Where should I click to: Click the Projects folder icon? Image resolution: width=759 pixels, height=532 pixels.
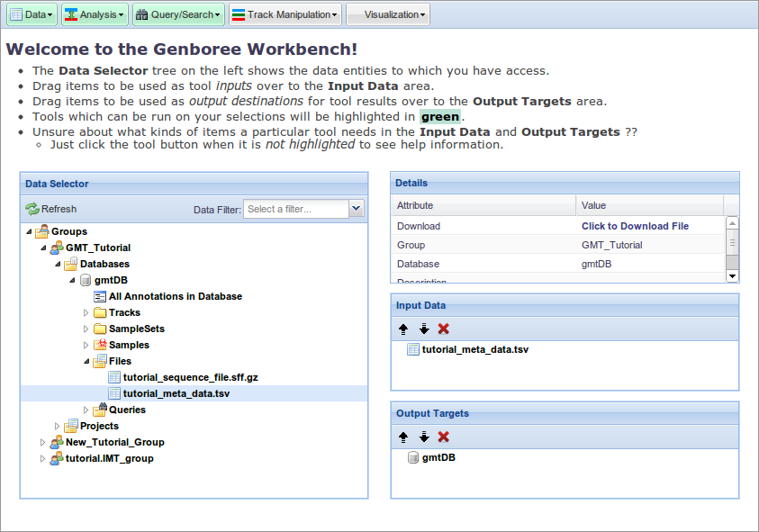70,426
